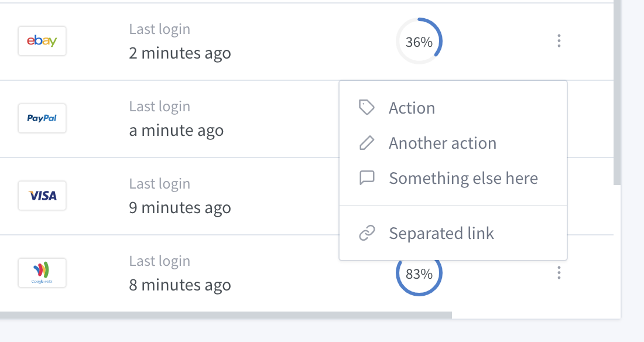
Task: Click the 83% progress circle
Action: (x=419, y=272)
